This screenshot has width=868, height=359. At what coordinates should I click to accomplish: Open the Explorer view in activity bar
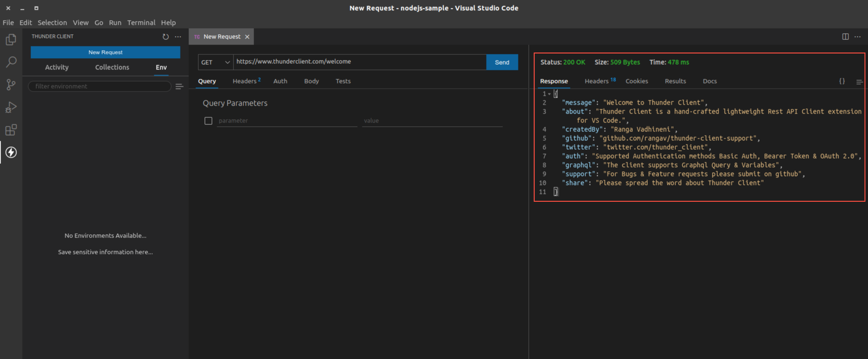point(11,39)
